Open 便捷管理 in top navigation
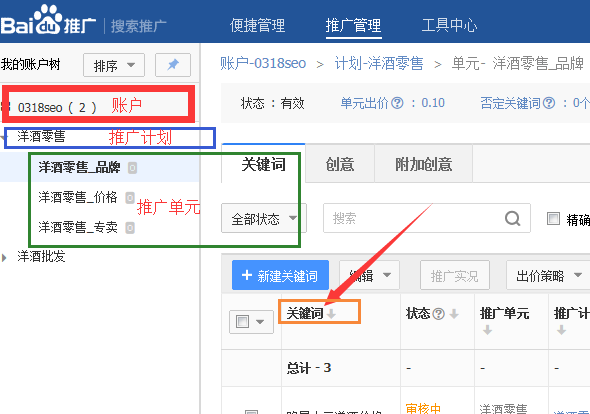The width and height of the screenshot is (590, 414). [x=257, y=25]
